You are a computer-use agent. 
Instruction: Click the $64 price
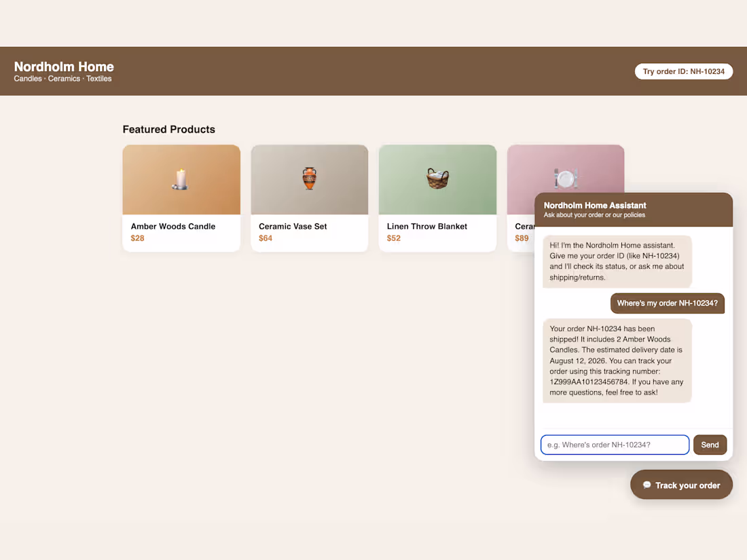pyautogui.click(x=266, y=238)
